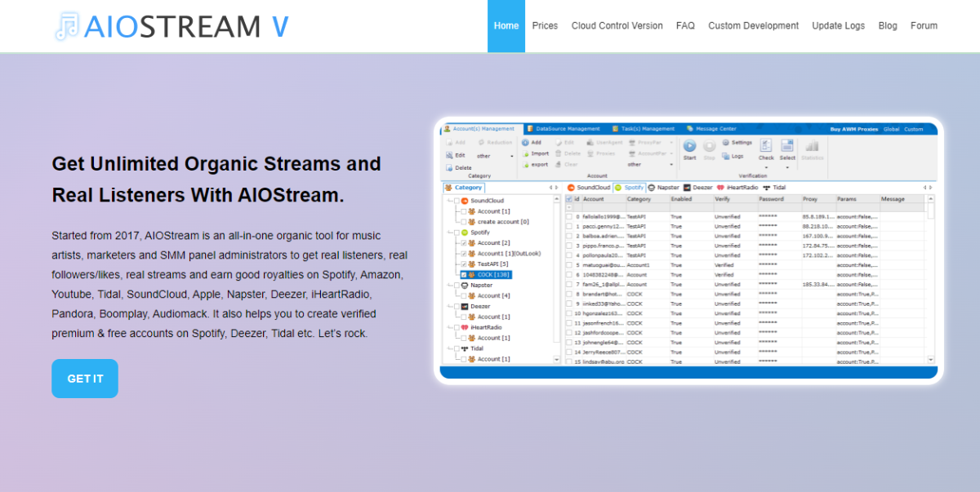Click Global in the app title bar
Viewport: 980px width, 492px height.
pos(891,129)
